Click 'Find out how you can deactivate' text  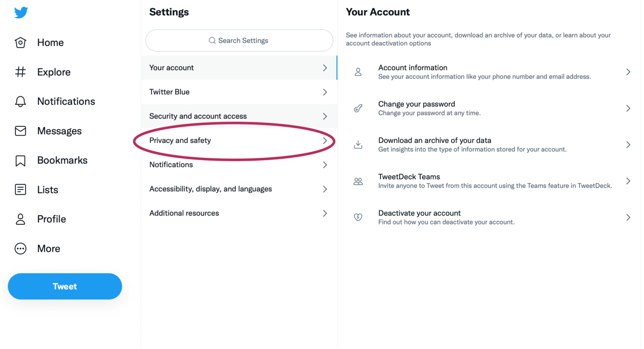(x=446, y=222)
